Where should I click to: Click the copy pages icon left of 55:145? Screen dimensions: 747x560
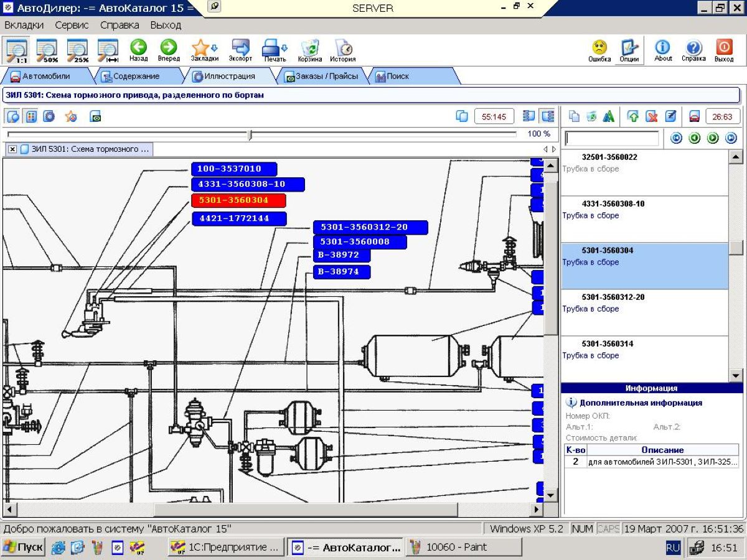coord(462,116)
